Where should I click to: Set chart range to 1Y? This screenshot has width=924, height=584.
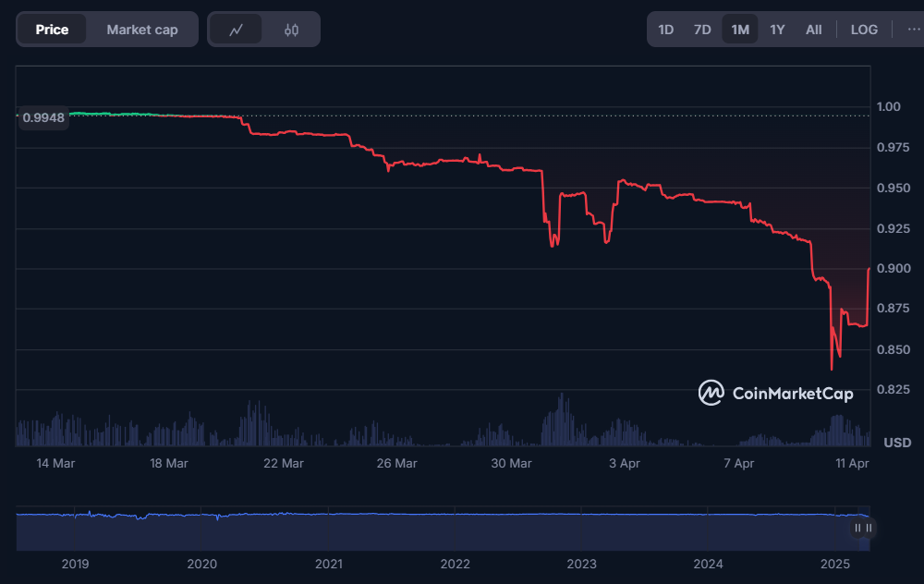click(777, 30)
